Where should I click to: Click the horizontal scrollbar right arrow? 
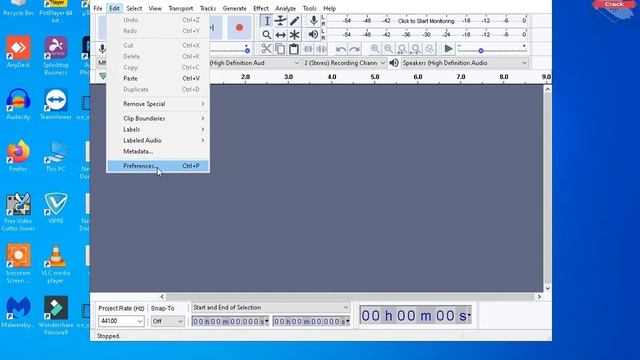(539, 297)
